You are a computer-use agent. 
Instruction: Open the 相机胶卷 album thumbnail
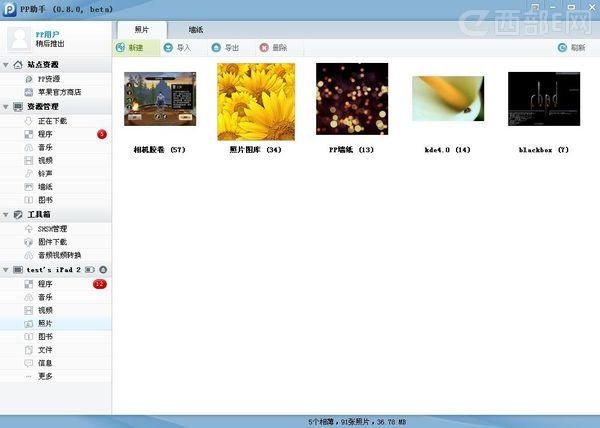(160, 99)
